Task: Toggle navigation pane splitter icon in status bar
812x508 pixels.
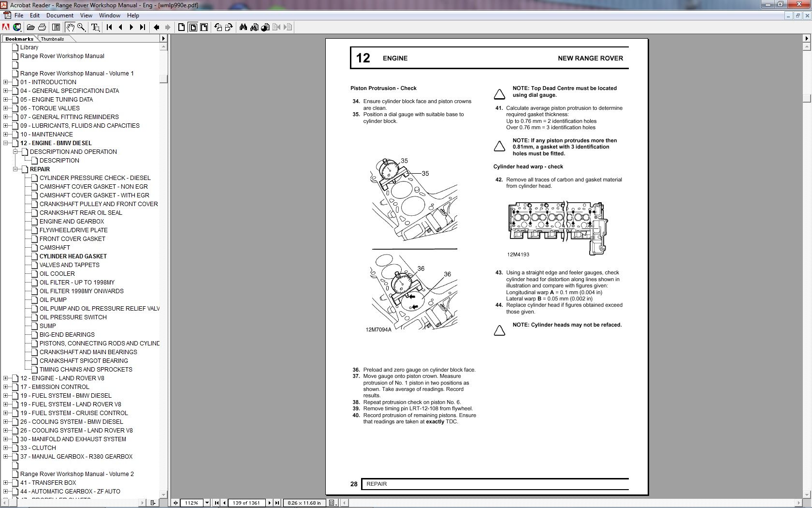Action: click(175, 503)
